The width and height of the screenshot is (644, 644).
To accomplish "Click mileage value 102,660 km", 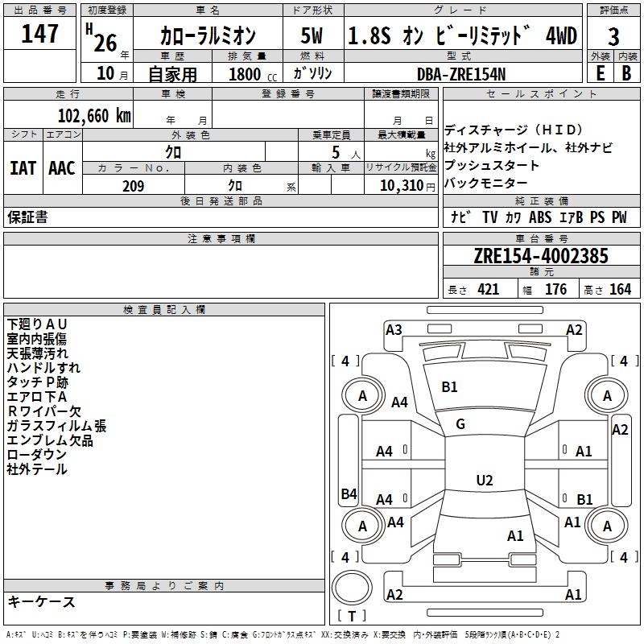I will coord(94,116).
